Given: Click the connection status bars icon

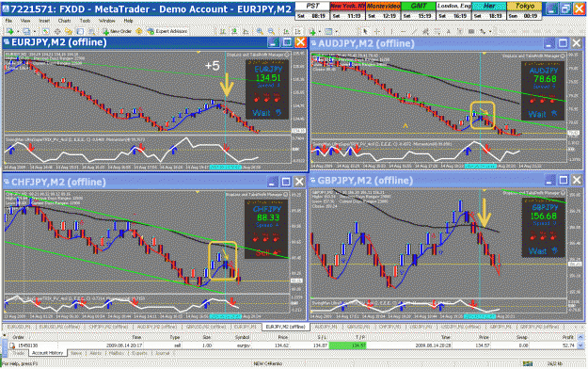Looking at the screenshot, I should [528, 363].
